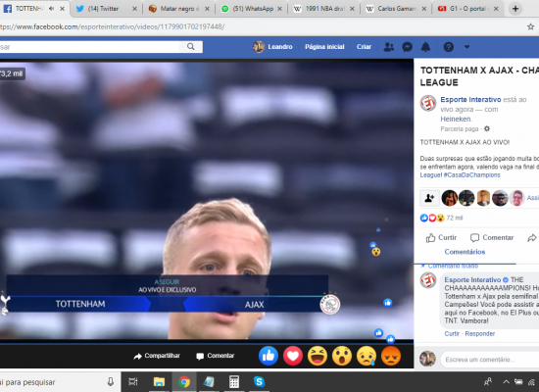
Task: Click the live video progress bar
Action: point(206,343)
